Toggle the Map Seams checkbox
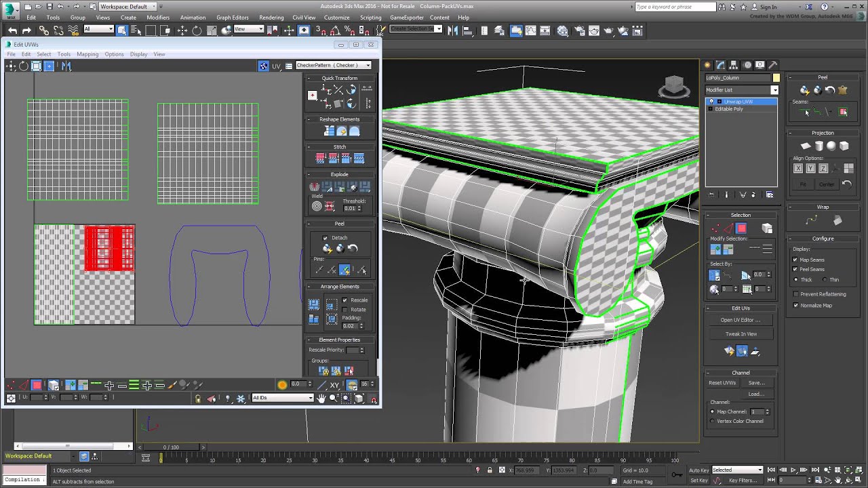Image resolution: width=868 pixels, height=488 pixels. (x=796, y=260)
